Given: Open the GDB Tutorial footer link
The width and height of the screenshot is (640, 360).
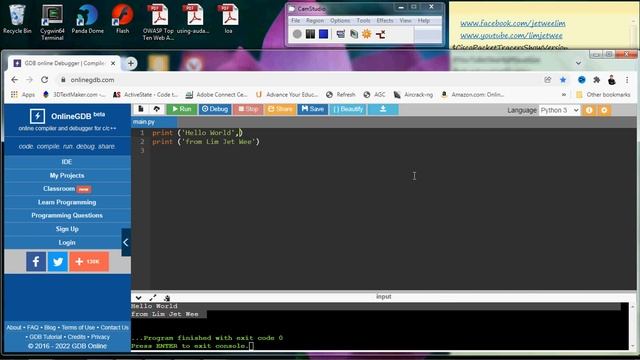Looking at the screenshot, I should click(x=45, y=337).
